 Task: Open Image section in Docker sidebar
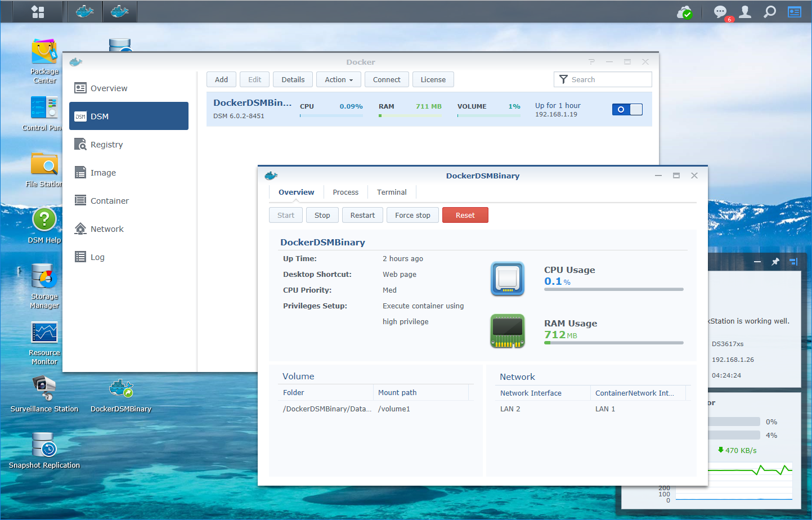[x=129, y=172]
